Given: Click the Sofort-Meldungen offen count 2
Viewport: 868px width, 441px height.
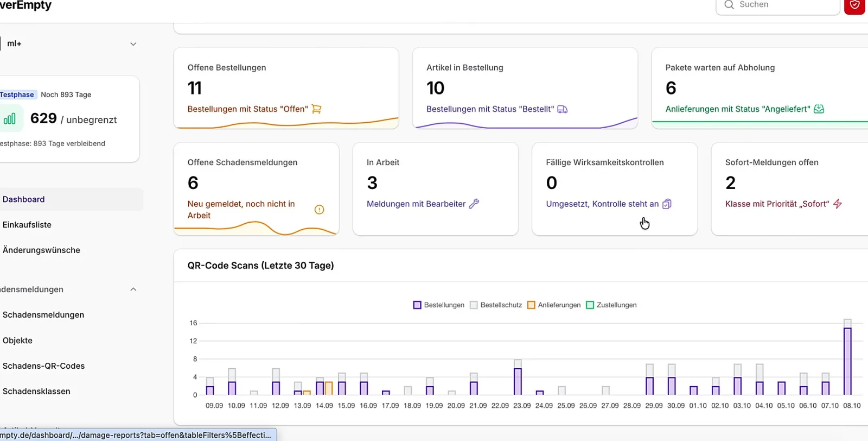Looking at the screenshot, I should coord(731,183).
